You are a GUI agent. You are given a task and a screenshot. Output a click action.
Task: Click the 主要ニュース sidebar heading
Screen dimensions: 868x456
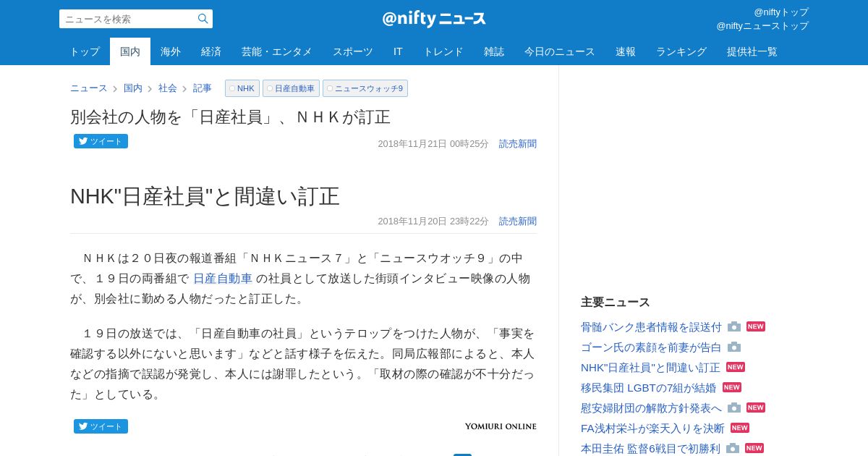[x=616, y=303]
